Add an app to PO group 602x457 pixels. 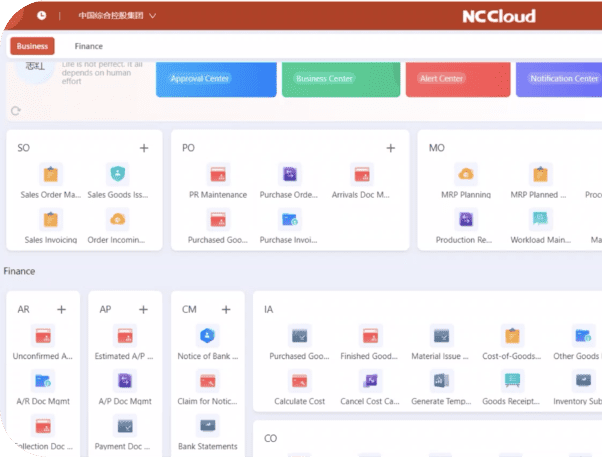391,148
